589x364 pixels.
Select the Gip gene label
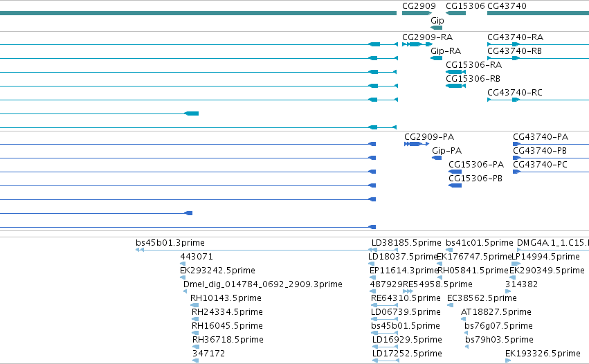[437, 21]
